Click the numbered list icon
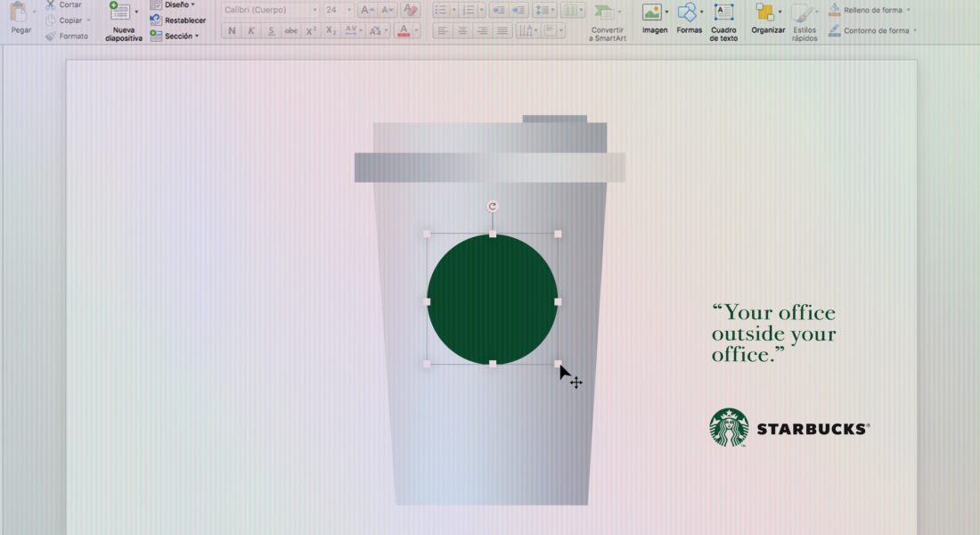This screenshot has height=535, width=980. pos(468,10)
